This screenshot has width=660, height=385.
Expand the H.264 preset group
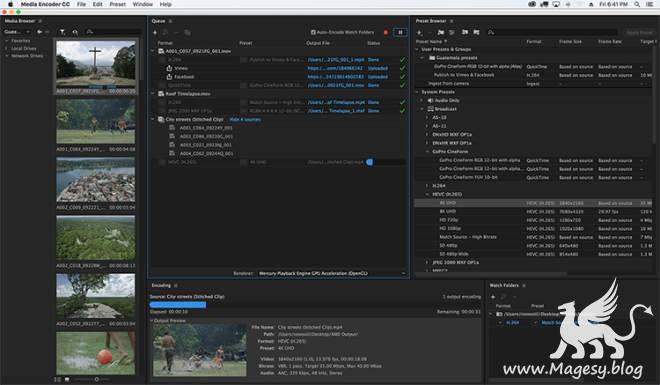tap(428, 186)
